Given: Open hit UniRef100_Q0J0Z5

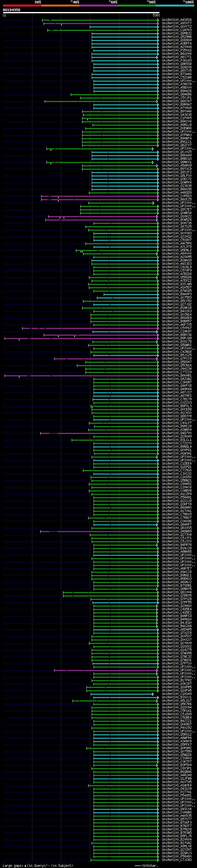Looking at the screenshot, I should tap(176, 152).
